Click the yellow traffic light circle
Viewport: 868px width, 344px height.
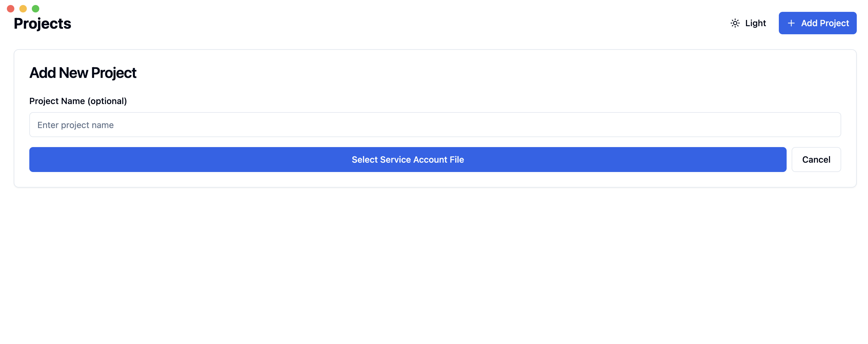coord(23,8)
